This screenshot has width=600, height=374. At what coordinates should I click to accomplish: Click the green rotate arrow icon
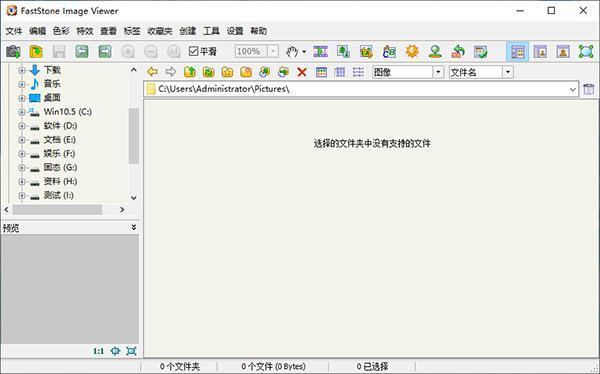click(x=458, y=51)
